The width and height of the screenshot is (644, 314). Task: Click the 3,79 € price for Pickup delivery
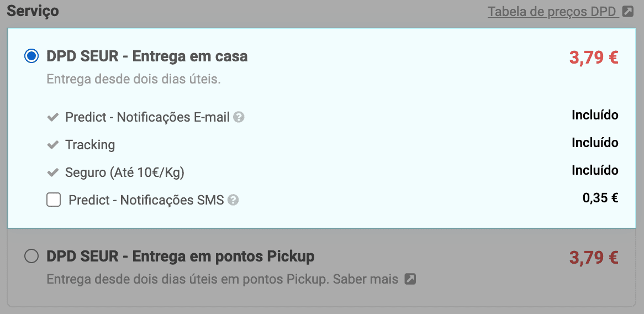pos(593,258)
